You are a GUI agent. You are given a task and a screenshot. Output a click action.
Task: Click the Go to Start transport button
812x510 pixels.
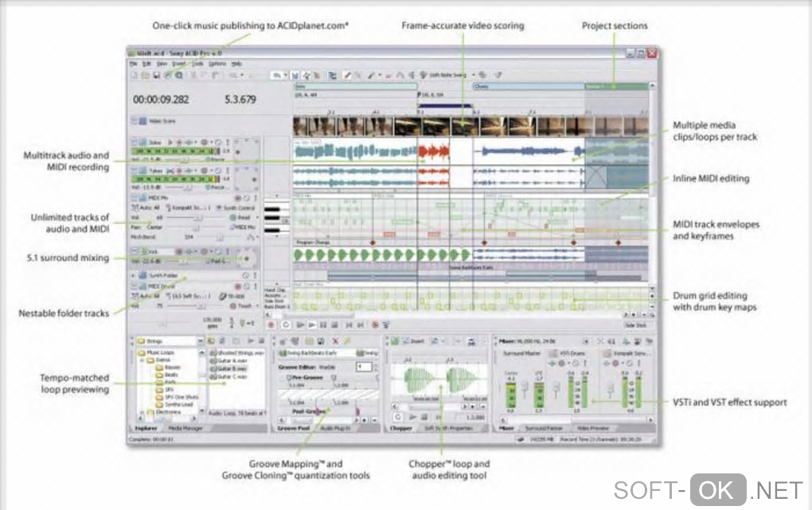point(349,325)
